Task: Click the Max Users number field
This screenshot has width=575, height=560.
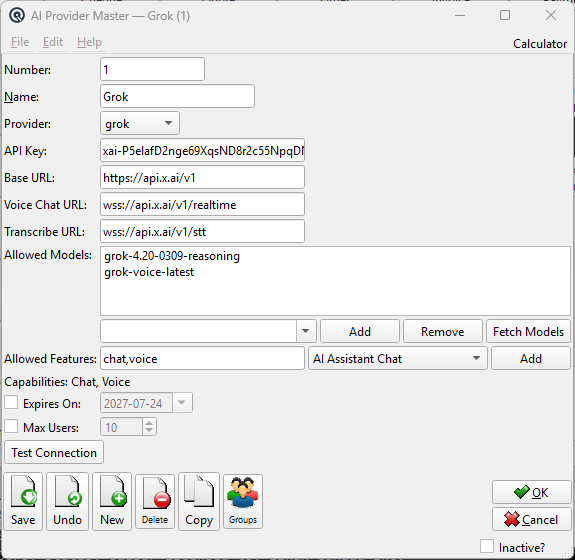Action: click(121, 427)
